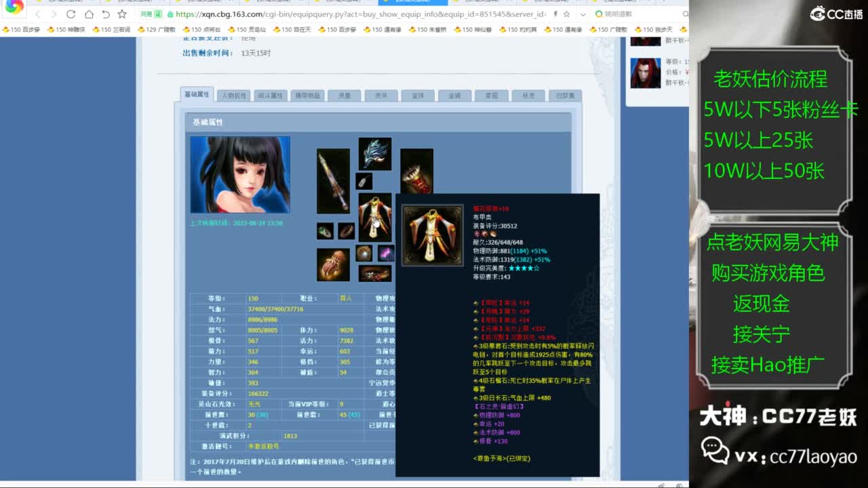Bookmark this page with the address bar star
Viewport: 868px width, 488px height.
tap(567, 14)
